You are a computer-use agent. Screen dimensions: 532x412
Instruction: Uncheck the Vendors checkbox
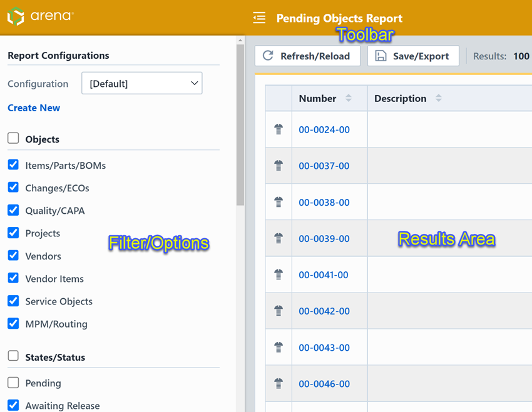13,256
